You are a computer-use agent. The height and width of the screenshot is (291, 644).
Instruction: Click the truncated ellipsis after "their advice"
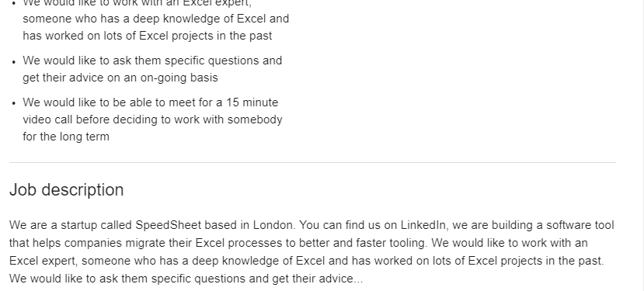click(x=358, y=279)
